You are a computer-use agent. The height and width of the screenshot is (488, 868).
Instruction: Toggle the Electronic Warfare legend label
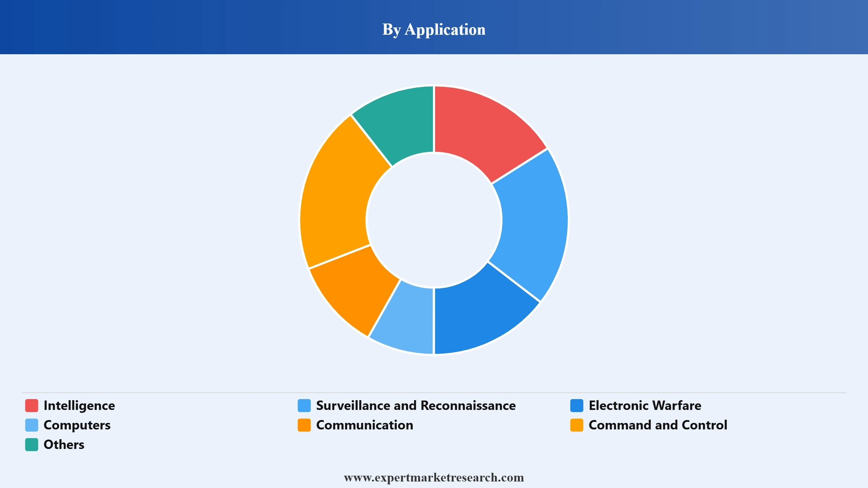[x=645, y=406]
